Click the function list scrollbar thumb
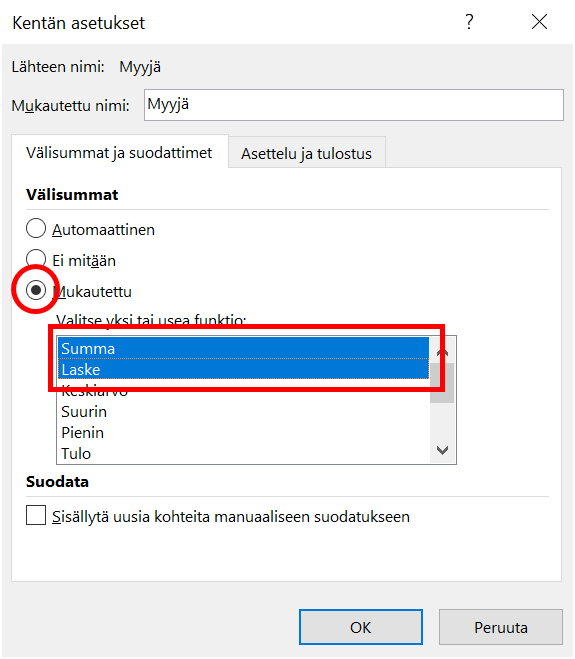This screenshot has height=659, width=575. pos(442,383)
